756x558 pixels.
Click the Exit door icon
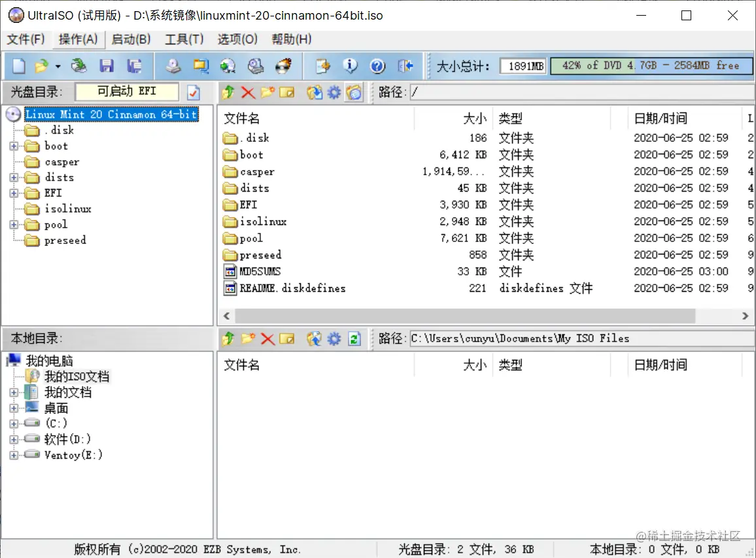point(405,65)
